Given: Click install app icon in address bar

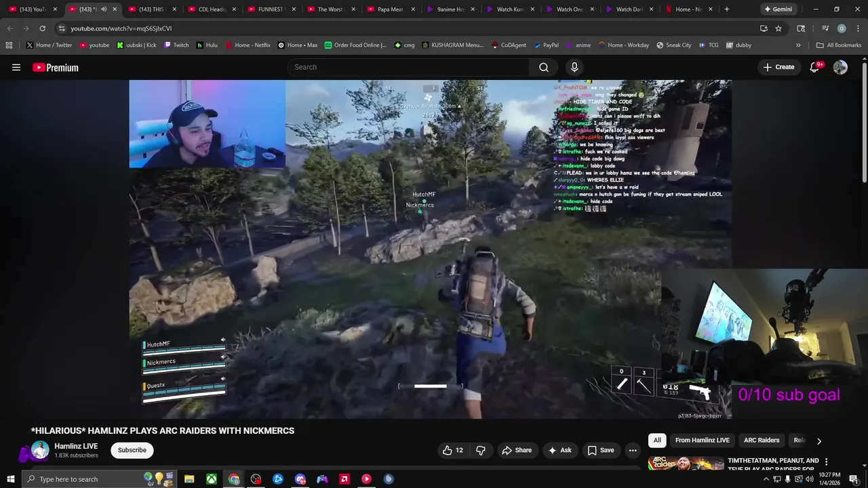Looking at the screenshot, I should click(764, 28).
